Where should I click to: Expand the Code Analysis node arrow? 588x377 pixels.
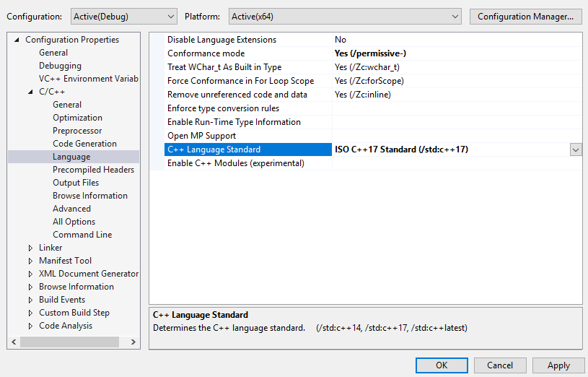pyautogui.click(x=31, y=326)
